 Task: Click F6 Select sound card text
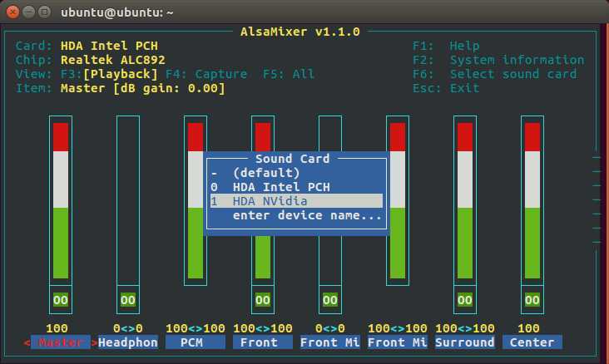tap(494, 74)
